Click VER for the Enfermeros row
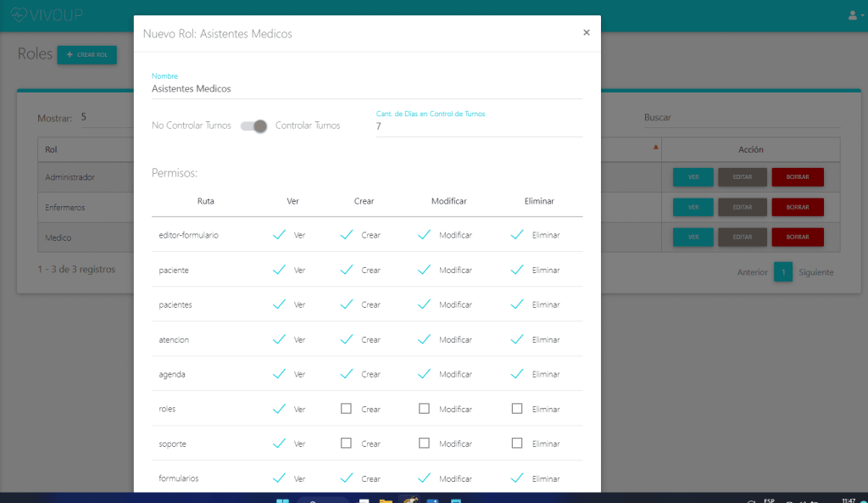Image resolution: width=868 pixels, height=503 pixels. [693, 207]
